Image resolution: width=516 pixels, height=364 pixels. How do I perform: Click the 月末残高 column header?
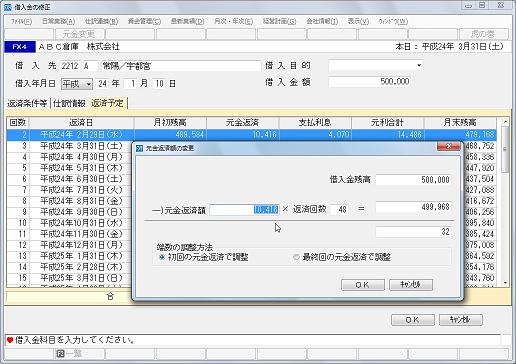tap(460, 123)
